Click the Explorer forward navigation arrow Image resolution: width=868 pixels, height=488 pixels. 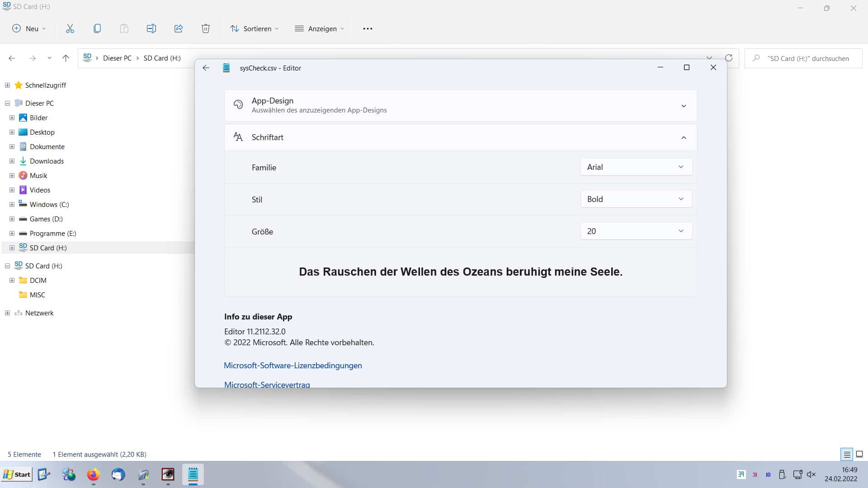[32, 58]
